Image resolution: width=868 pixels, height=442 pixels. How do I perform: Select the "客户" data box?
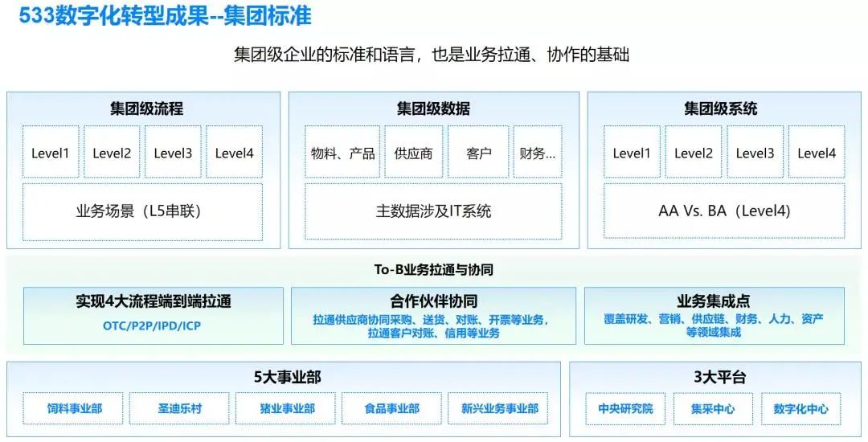pos(478,152)
